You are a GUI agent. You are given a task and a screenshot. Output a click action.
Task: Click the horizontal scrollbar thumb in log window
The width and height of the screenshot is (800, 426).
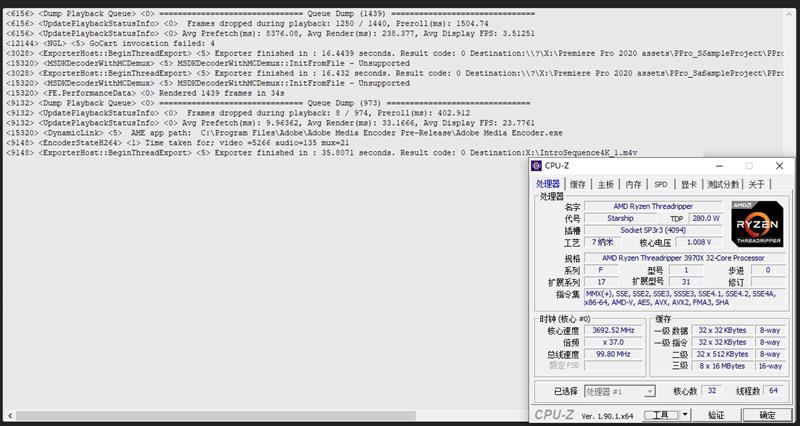216,416
